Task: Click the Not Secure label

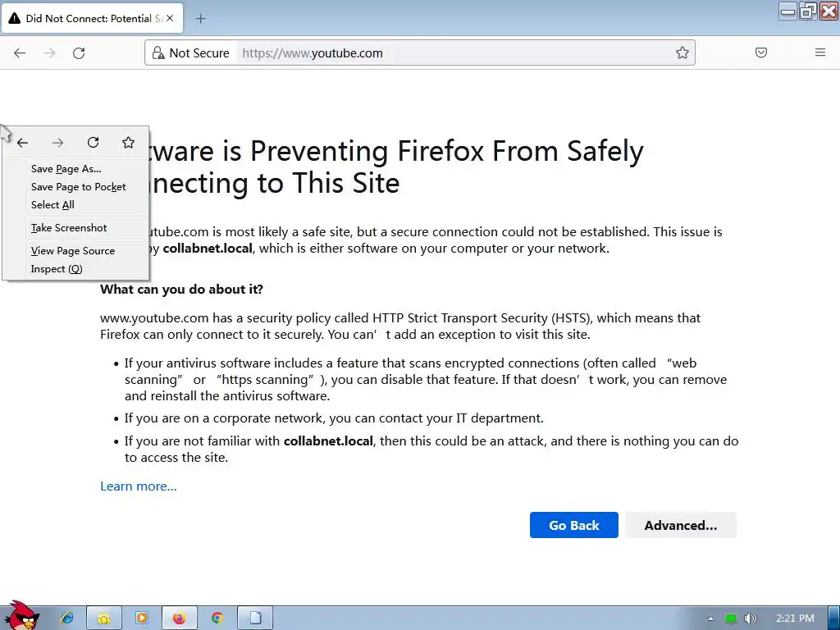Action: coord(199,53)
